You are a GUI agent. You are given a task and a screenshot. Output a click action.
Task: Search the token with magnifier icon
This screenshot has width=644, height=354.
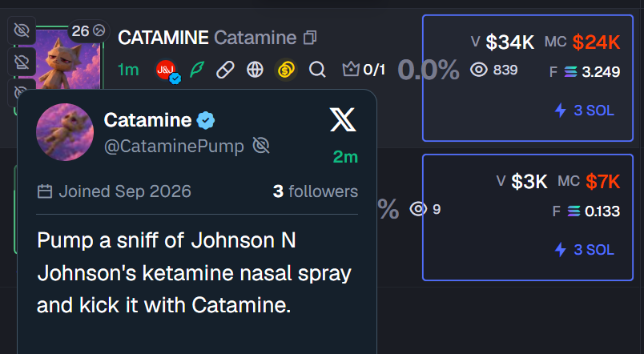click(317, 70)
